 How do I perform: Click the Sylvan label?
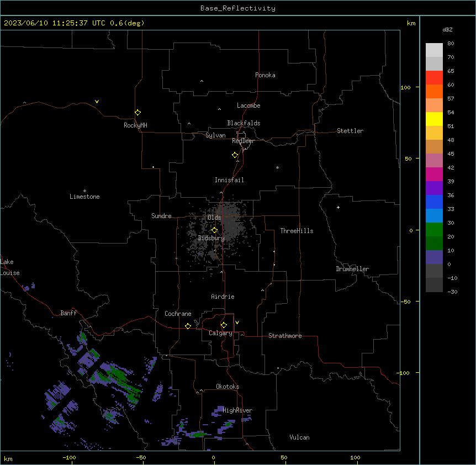215,135
